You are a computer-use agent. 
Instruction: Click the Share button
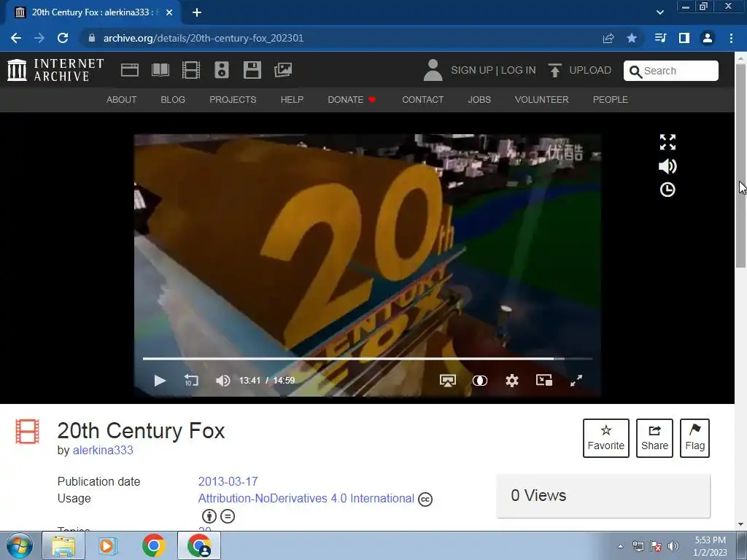click(x=654, y=438)
